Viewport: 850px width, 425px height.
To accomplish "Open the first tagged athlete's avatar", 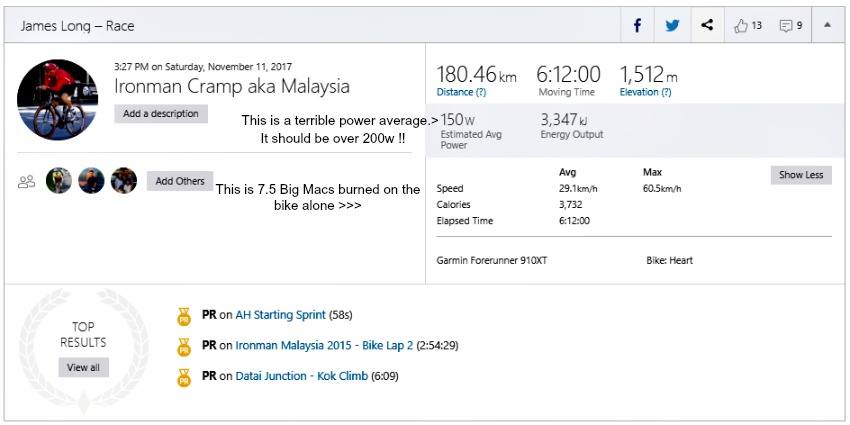I will [x=59, y=181].
